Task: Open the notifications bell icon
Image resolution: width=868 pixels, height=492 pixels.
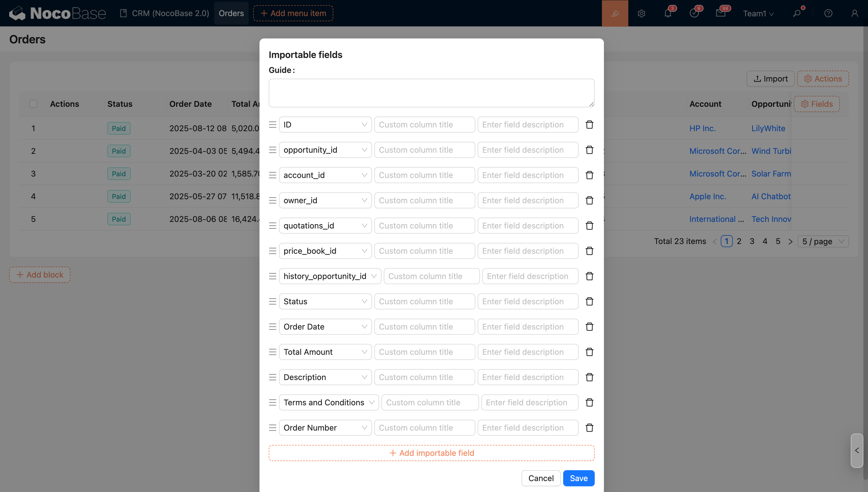Action: pyautogui.click(x=668, y=13)
